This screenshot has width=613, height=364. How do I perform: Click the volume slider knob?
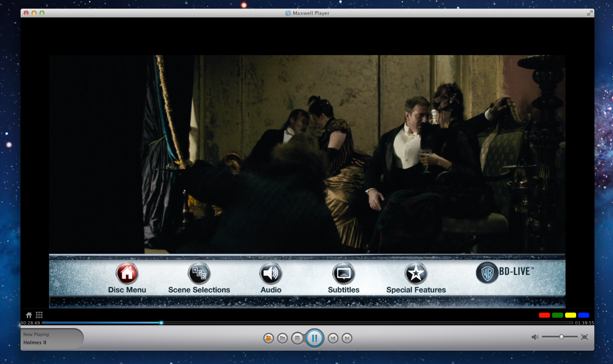click(561, 337)
